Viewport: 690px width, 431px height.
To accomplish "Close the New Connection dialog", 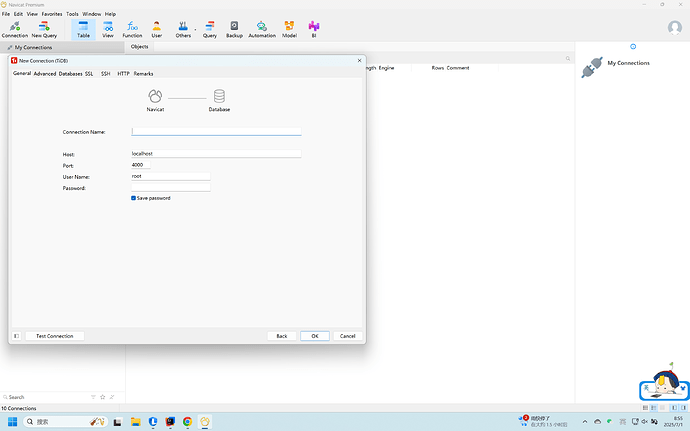I will click(x=360, y=60).
